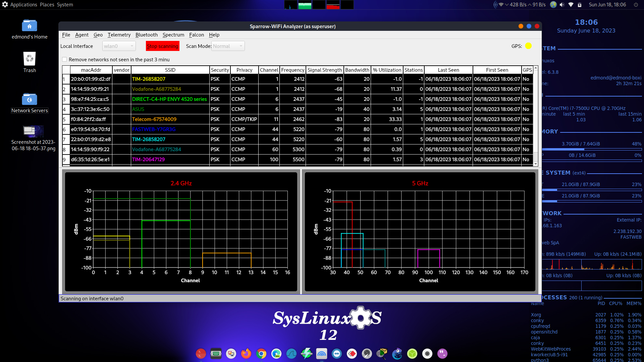The height and width of the screenshot is (362, 644).
Task: Select the DIRECT-C4-HP ENVY 4520 series row
Action: click(x=298, y=99)
